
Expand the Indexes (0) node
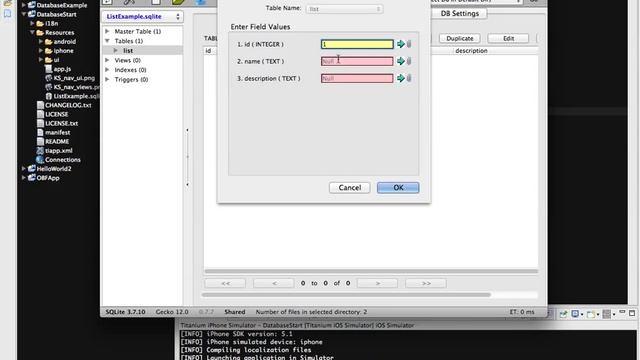point(107,70)
